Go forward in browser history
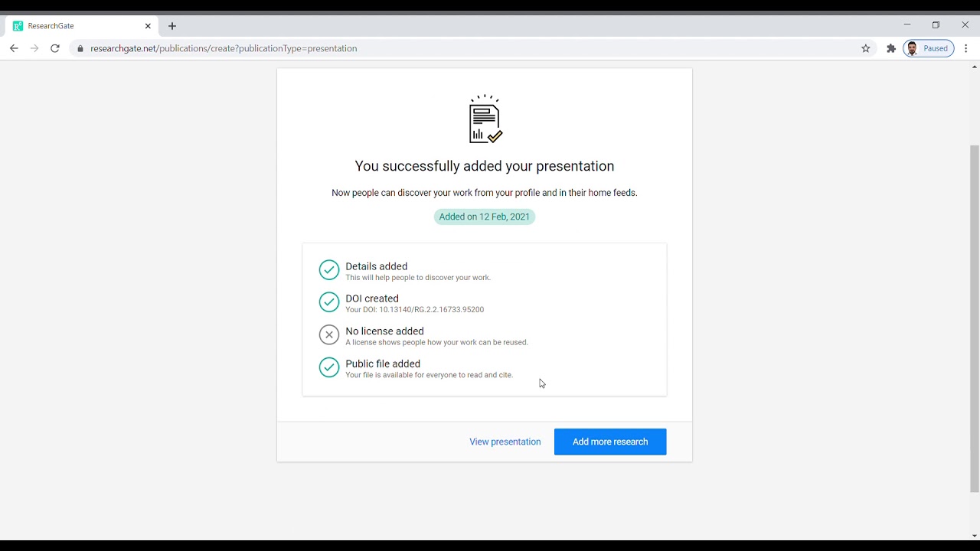The width and height of the screenshot is (980, 551). coord(34,48)
